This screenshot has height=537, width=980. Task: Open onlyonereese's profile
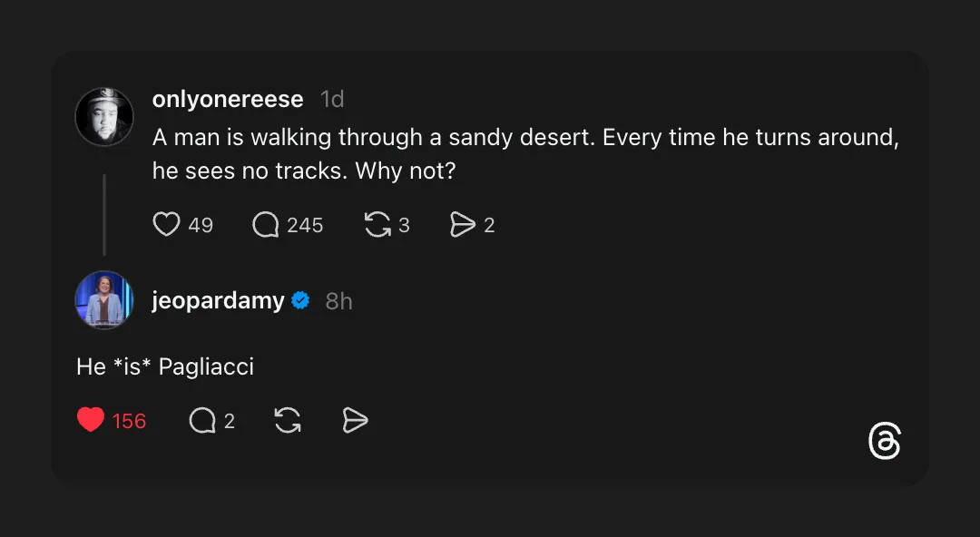coord(228,99)
